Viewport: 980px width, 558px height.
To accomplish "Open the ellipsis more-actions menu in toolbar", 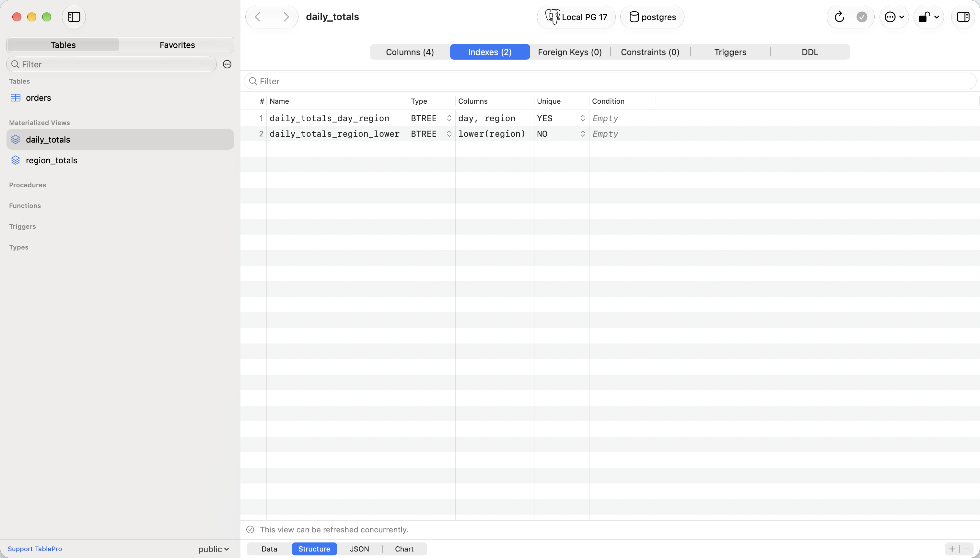I will (x=894, y=17).
